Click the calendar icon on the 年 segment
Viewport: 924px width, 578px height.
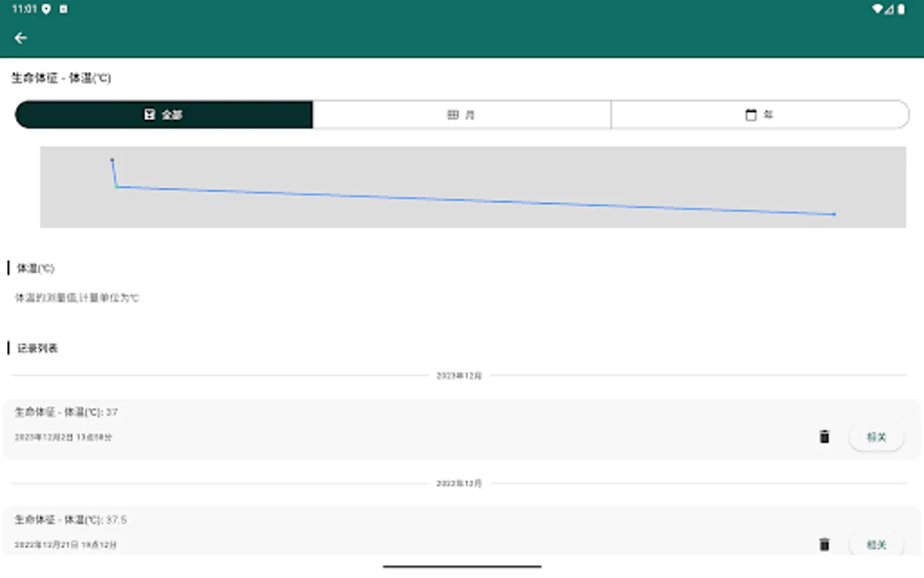(x=749, y=114)
